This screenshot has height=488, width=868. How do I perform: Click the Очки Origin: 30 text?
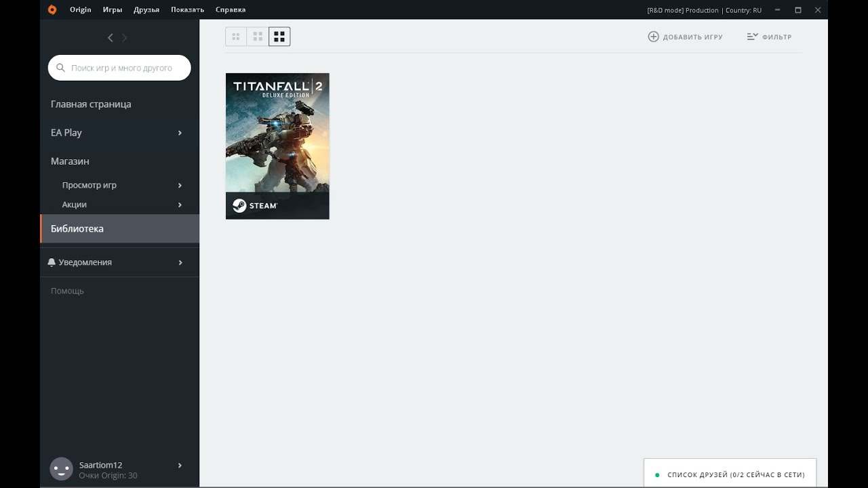108,476
